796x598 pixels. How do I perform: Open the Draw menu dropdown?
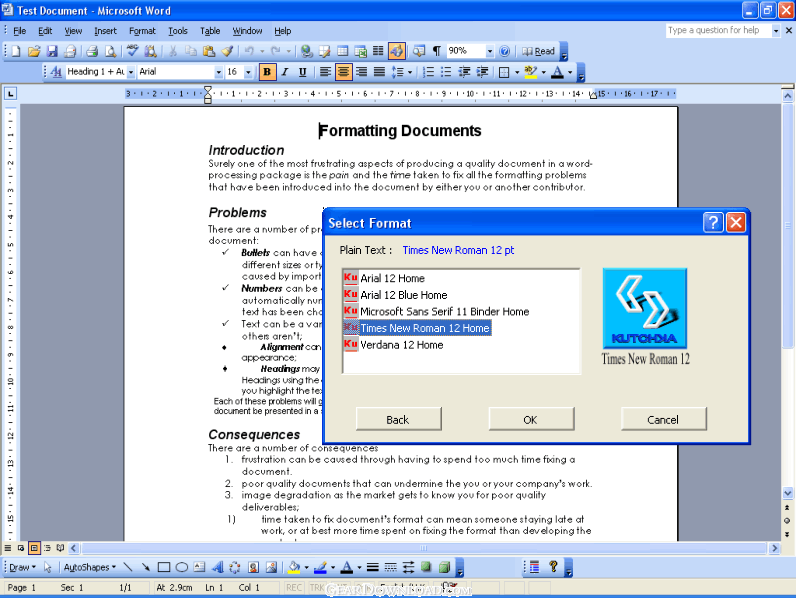point(22,567)
